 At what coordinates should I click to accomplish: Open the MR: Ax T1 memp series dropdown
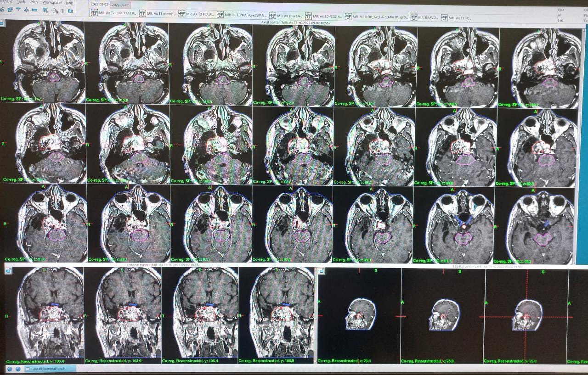click(x=161, y=14)
